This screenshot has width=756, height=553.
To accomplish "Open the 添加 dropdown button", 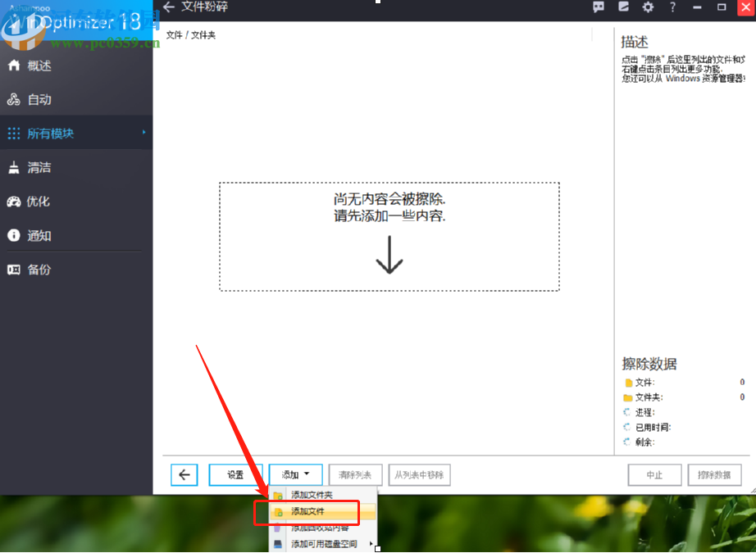I will pos(295,475).
